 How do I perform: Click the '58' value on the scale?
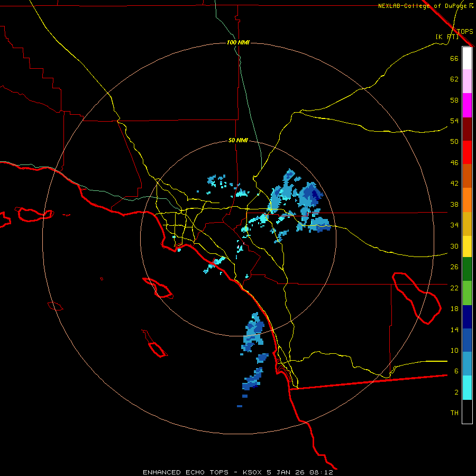point(454,100)
